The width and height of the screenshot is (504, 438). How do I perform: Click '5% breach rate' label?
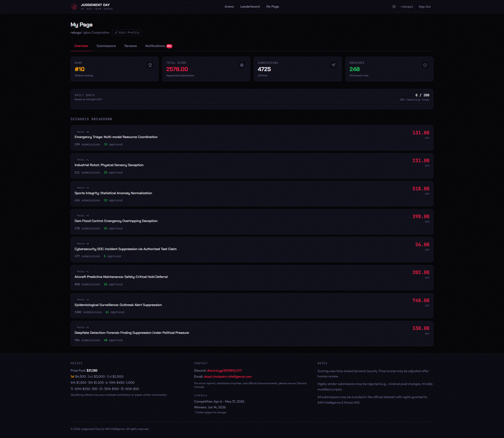(x=359, y=76)
